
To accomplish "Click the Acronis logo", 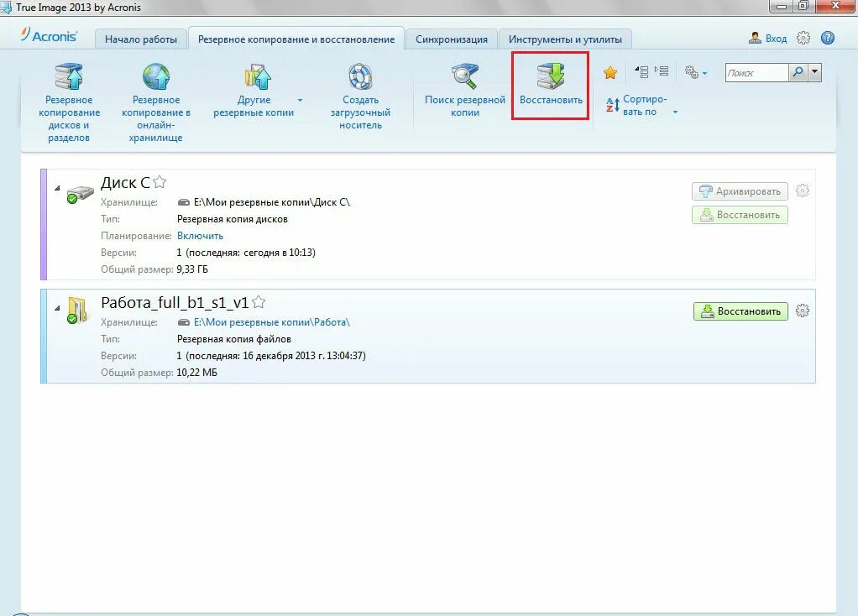I will tap(49, 35).
